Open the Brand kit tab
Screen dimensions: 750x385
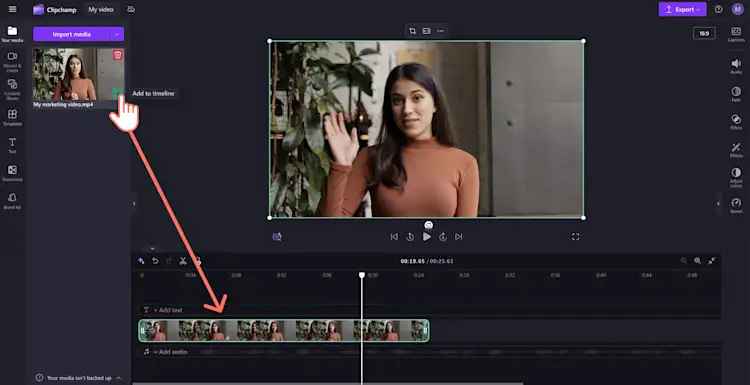coord(12,201)
